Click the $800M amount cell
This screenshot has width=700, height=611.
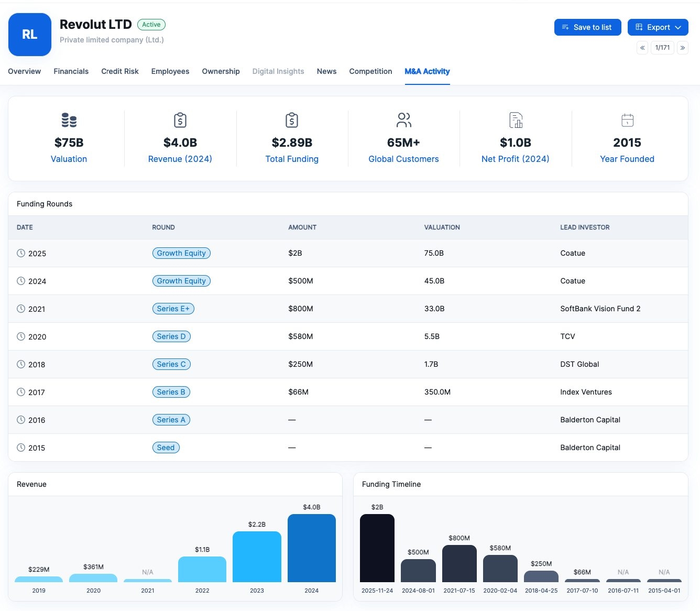click(301, 309)
